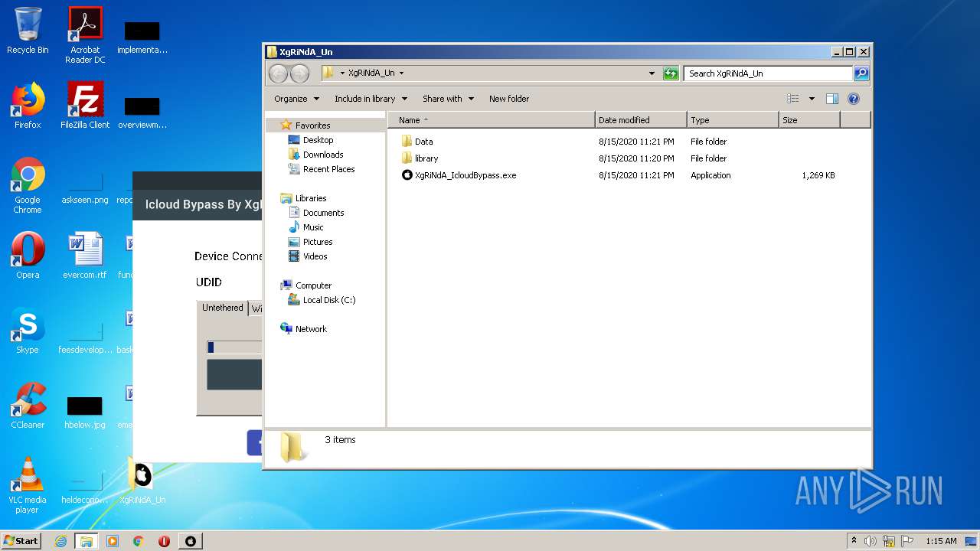The width and height of the screenshot is (980, 551).
Task: Launch Acrobat Reader DC from desktop
Action: [85, 35]
